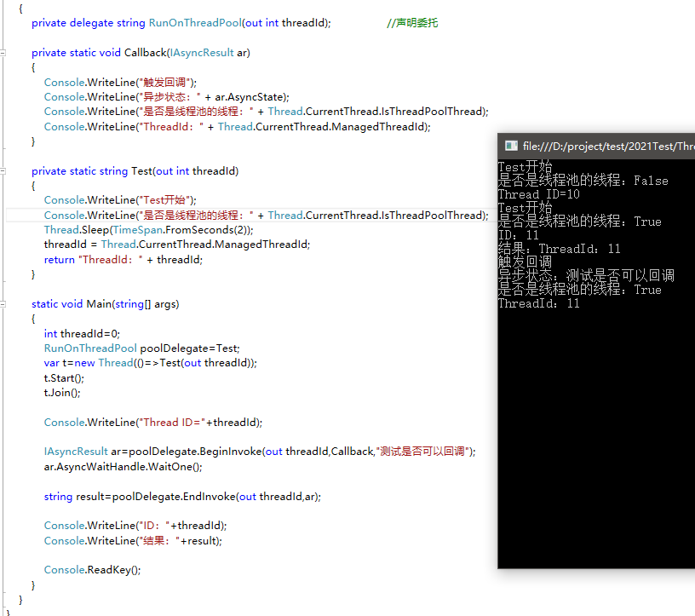Click ar.AsyncWaitHandle.WaitOne(); line
695x616 pixels.
coord(123,467)
